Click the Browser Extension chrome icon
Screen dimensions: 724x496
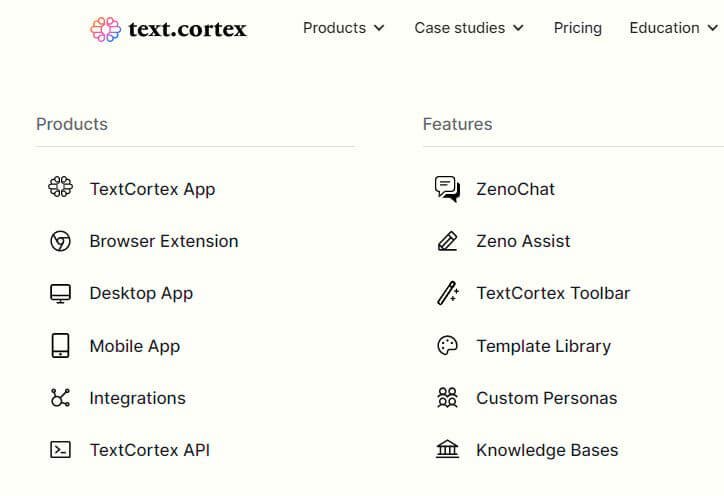point(60,241)
